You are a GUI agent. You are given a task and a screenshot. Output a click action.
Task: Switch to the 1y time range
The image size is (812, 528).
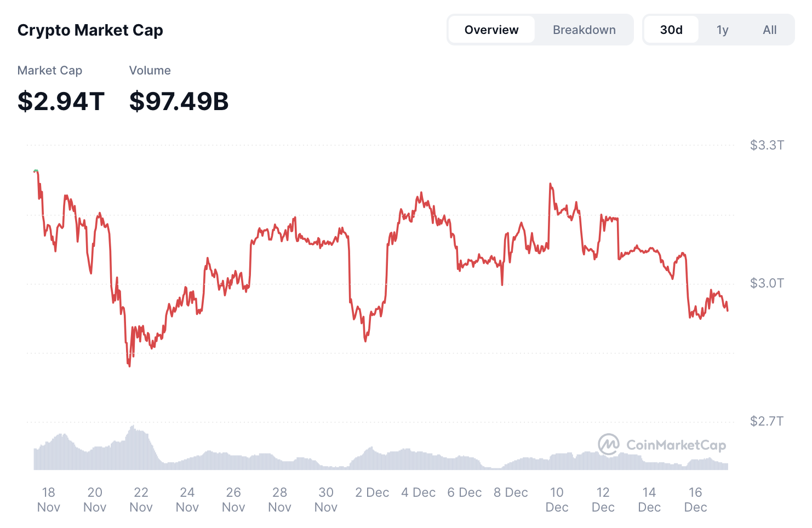722,30
